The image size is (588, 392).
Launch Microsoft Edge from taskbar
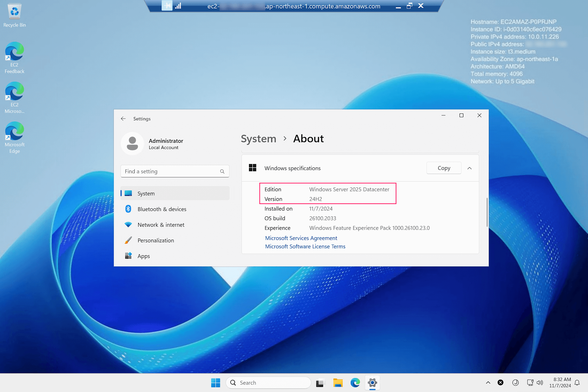coord(355,383)
